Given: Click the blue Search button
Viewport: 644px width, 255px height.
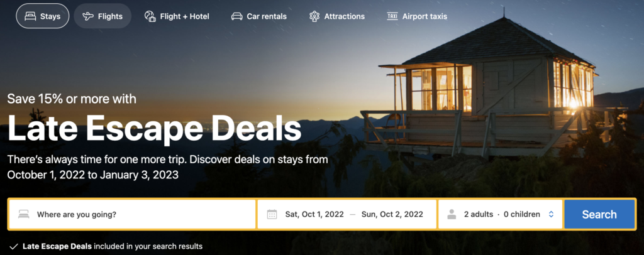Looking at the screenshot, I should click(599, 214).
